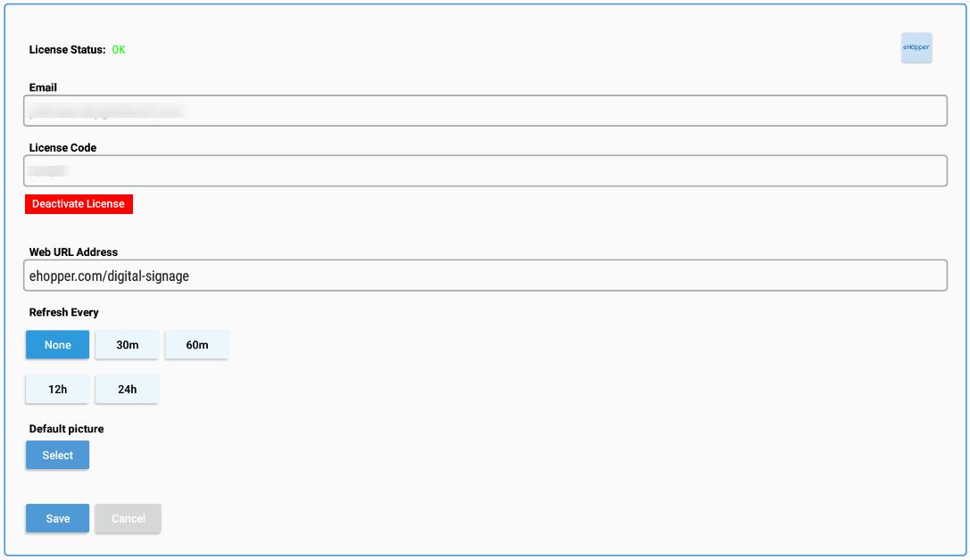
Task: Click the Web URL Address field
Action: 485,275
